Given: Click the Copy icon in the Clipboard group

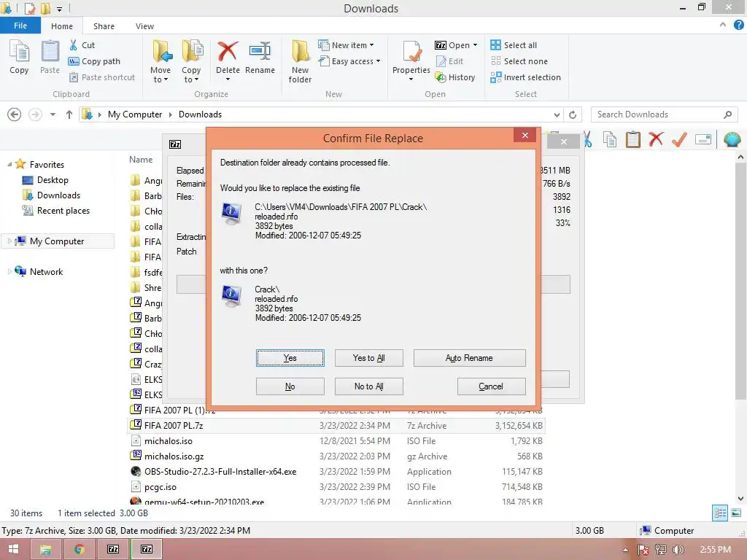Looking at the screenshot, I should click(19, 52).
